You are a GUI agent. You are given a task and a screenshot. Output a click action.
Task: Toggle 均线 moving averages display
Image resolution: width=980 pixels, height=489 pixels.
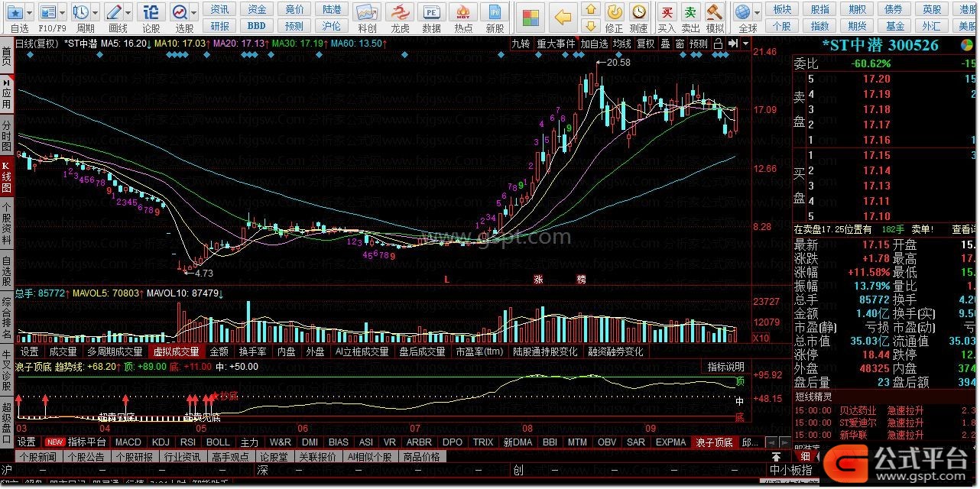point(622,44)
